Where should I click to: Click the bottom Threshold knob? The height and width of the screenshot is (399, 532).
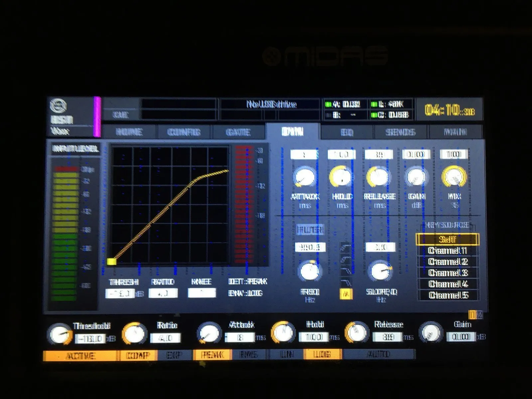[60, 334]
